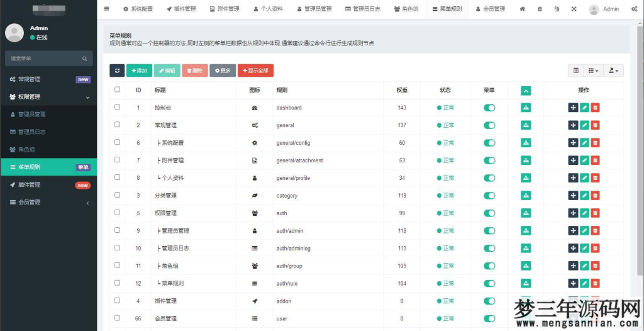Viewport: 644px width, 331px height.
Task: Check the checkbox for the category row
Action: [x=118, y=194]
